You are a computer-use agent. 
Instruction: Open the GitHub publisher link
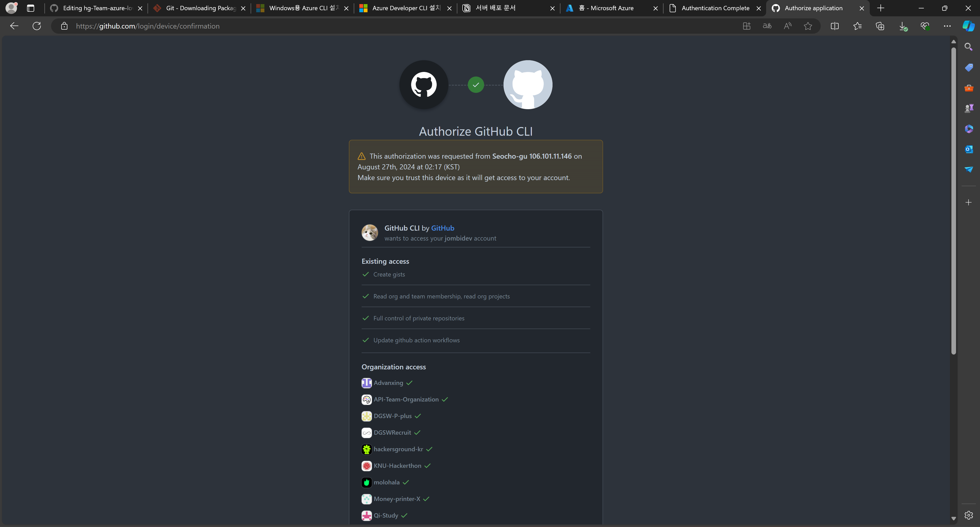click(443, 228)
